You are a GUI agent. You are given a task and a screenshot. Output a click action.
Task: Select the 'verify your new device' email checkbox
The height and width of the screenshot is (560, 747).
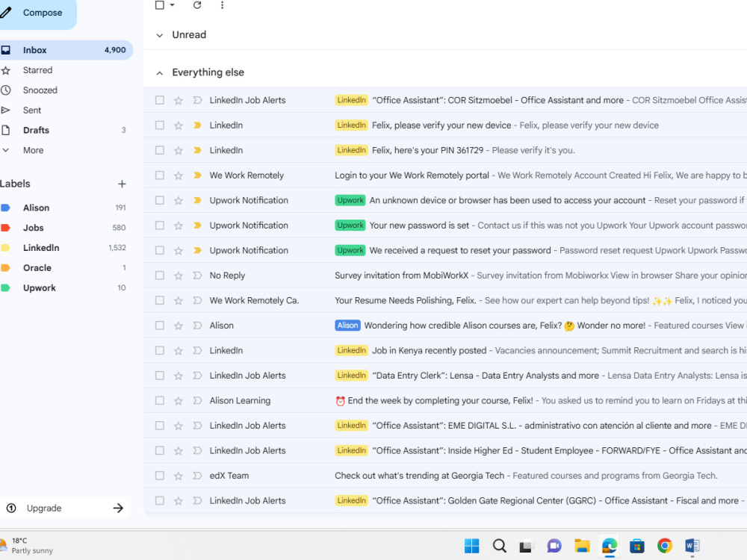(160, 125)
